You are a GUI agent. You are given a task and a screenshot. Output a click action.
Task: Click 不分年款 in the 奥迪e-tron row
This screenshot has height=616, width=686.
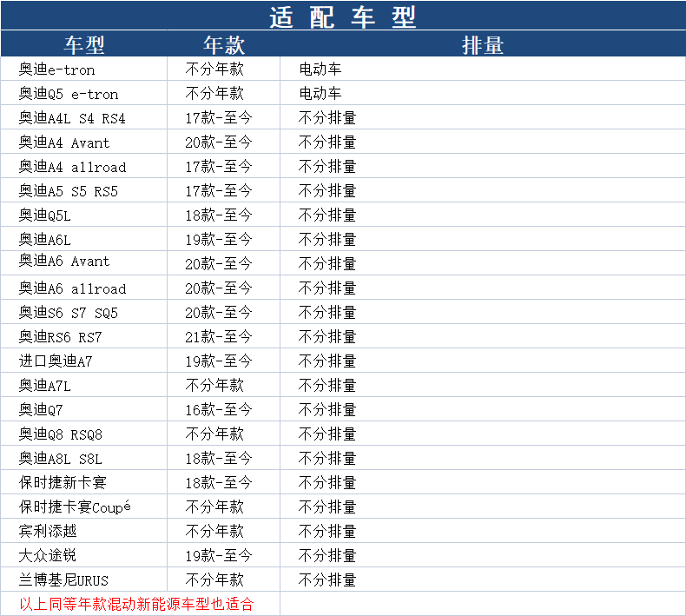pos(214,70)
